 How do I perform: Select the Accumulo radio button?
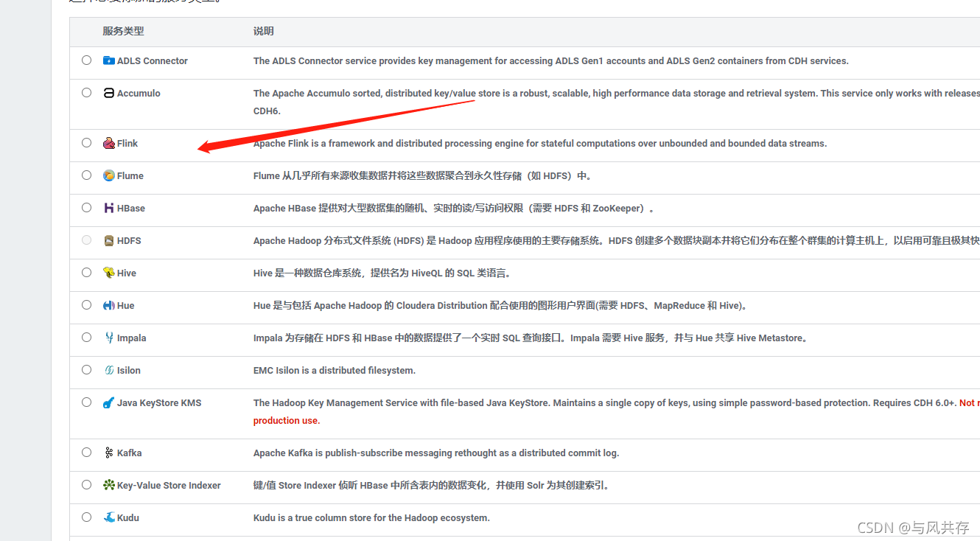[87, 93]
